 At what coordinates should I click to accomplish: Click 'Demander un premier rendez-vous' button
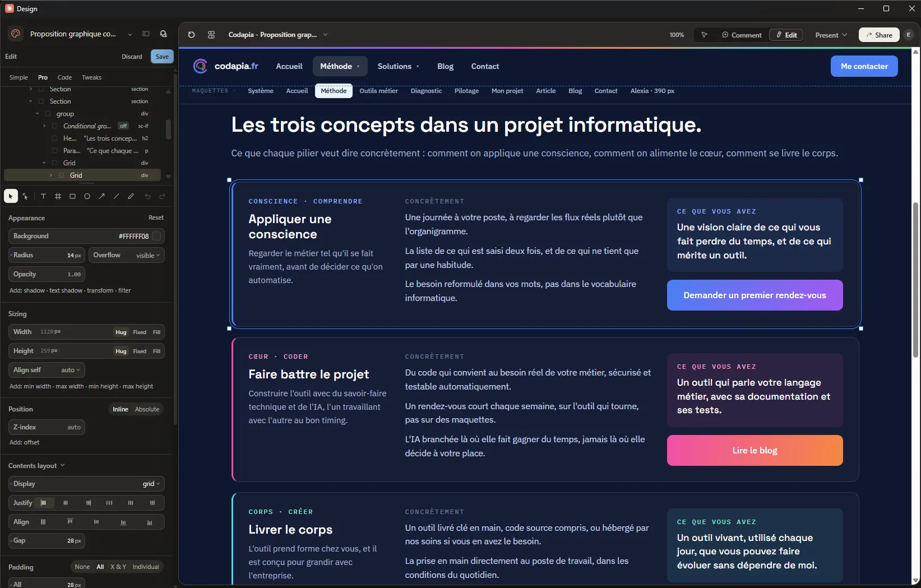(x=755, y=295)
